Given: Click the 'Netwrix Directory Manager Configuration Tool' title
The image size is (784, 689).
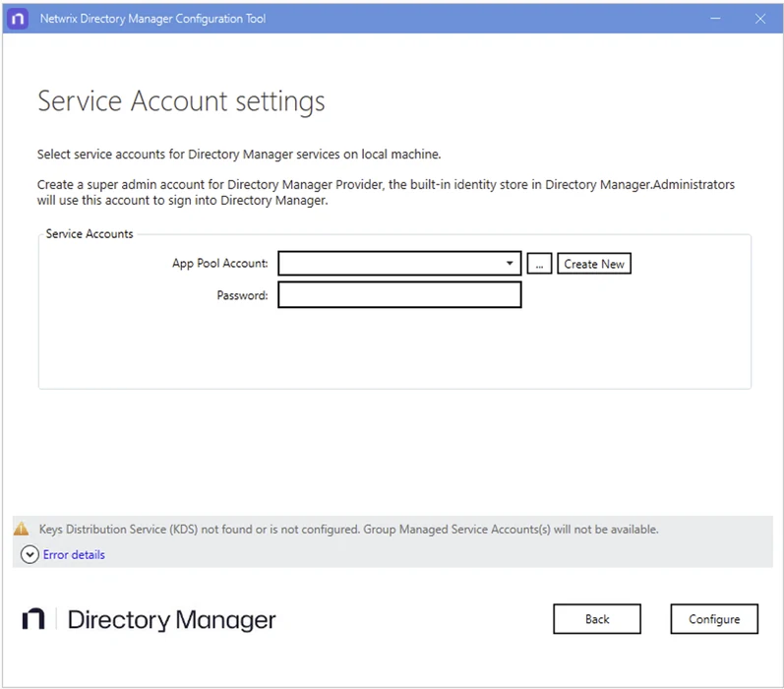Looking at the screenshot, I should pos(153,19).
